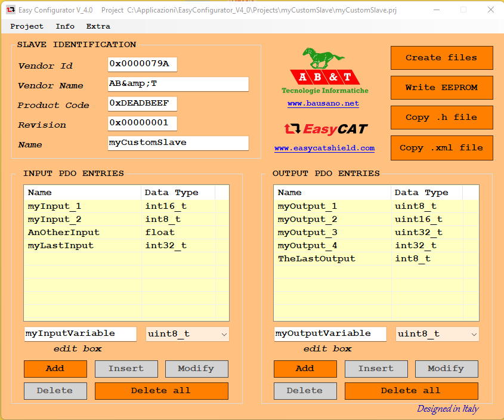
Task: Open the Extra menu
Action: tap(98, 26)
